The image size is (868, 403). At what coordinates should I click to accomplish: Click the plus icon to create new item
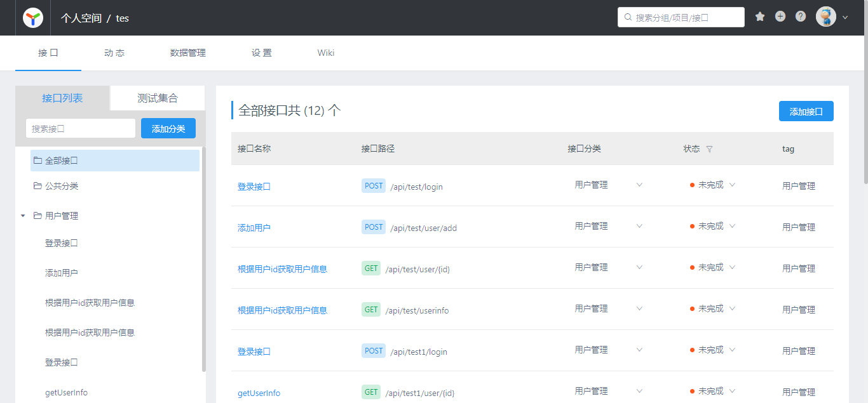[780, 16]
